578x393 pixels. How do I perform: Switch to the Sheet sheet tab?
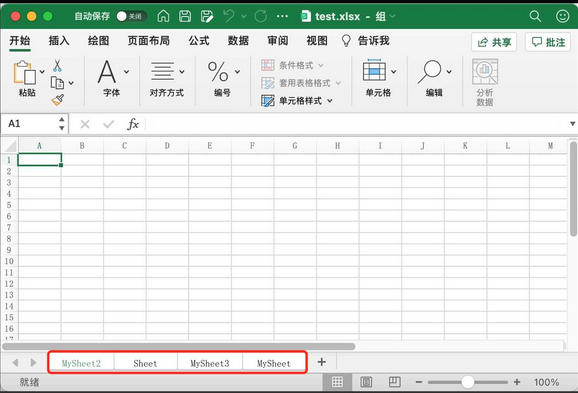pos(145,364)
